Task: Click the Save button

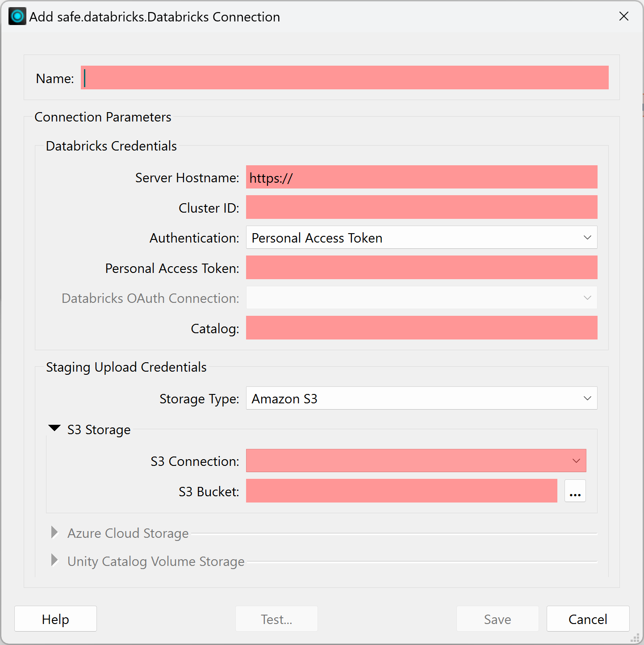Action: pos(498,619)
